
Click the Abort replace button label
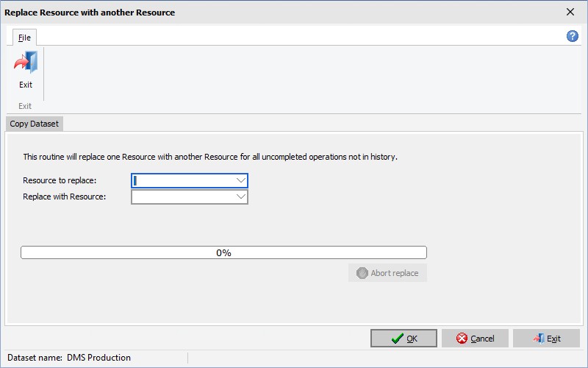click(395, 273)
